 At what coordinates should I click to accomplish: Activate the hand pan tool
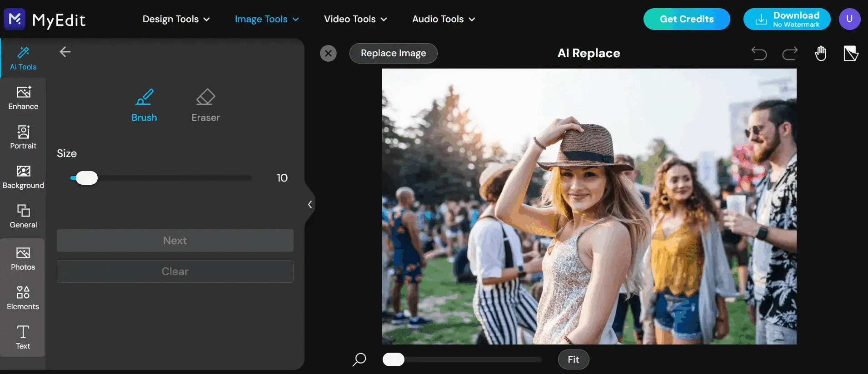(820, 53)
